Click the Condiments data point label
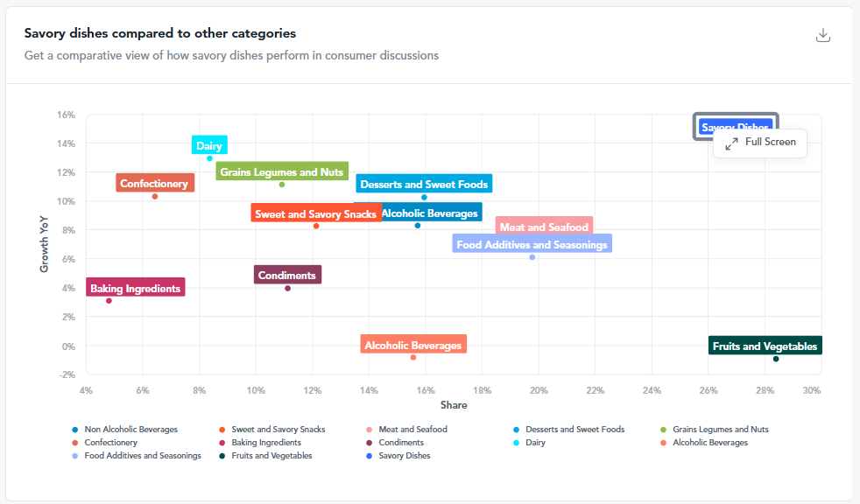This screenshot has width=860, height=504. [x=287, y=275]
